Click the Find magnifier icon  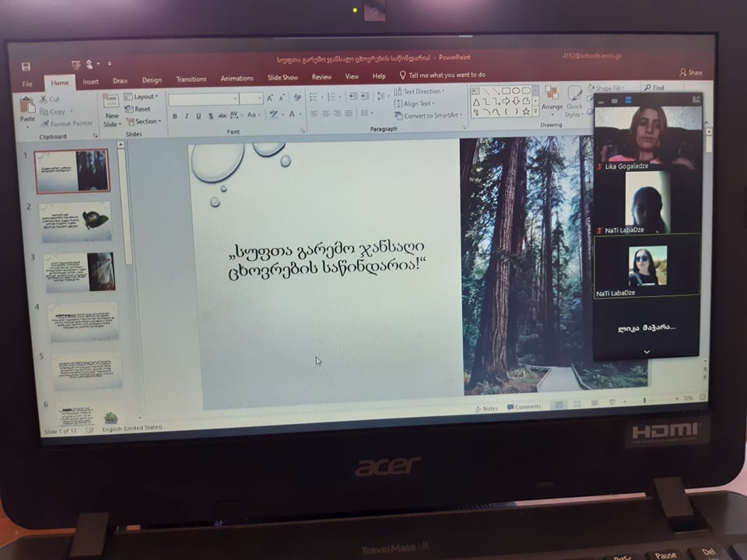(647, 88)
